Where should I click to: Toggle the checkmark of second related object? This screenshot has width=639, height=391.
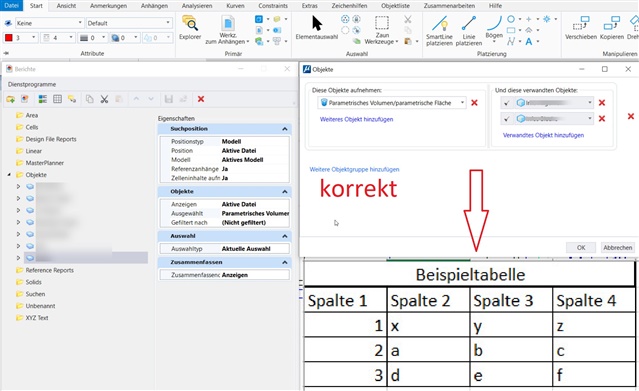(x=507, y=119)
